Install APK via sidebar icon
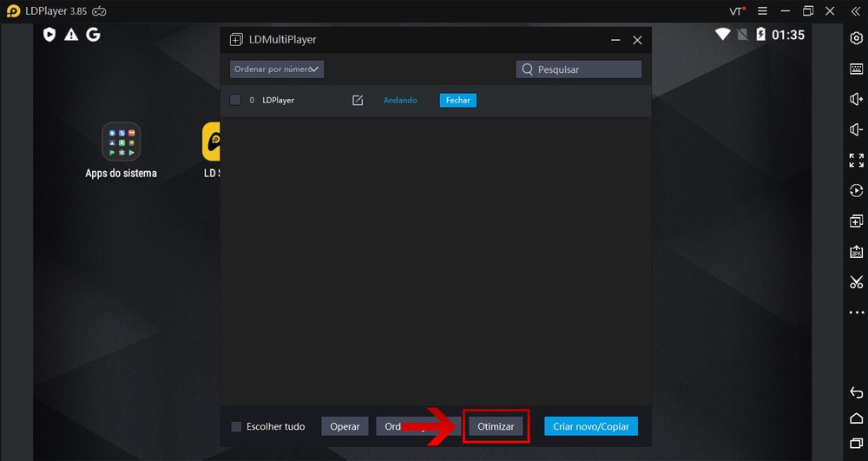Viewport: 868px width, 461px height. tap(856, 252)
